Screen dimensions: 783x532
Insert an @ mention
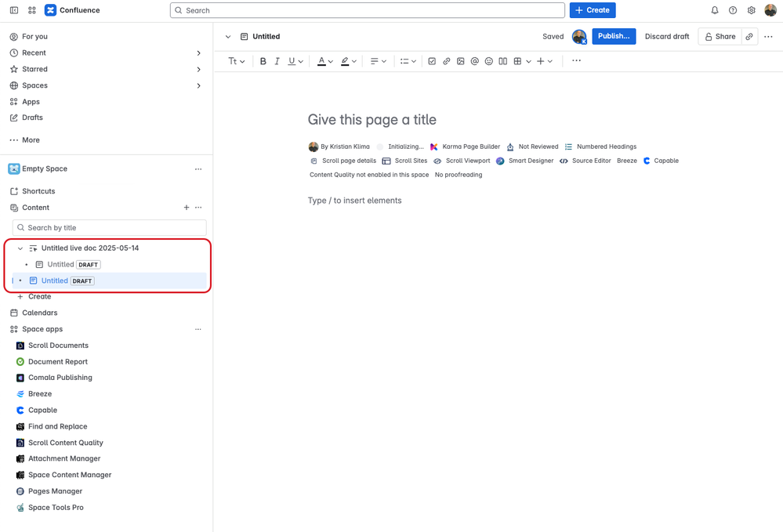474,61
